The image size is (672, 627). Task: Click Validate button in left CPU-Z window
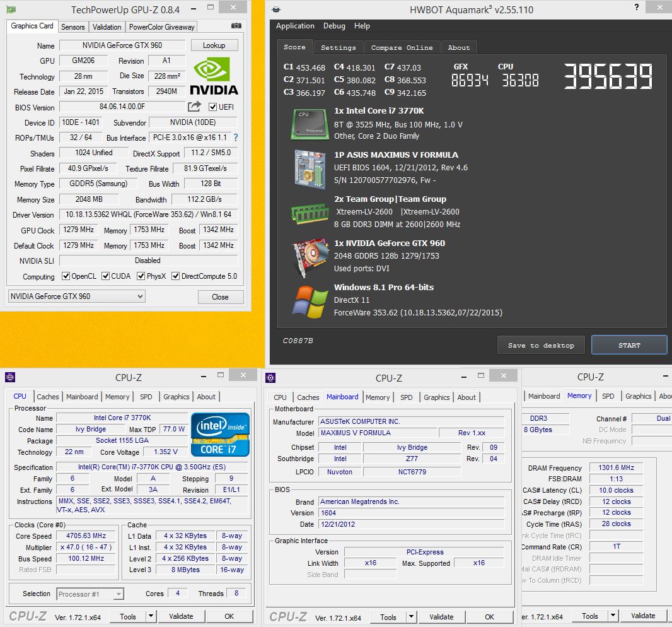181,616
